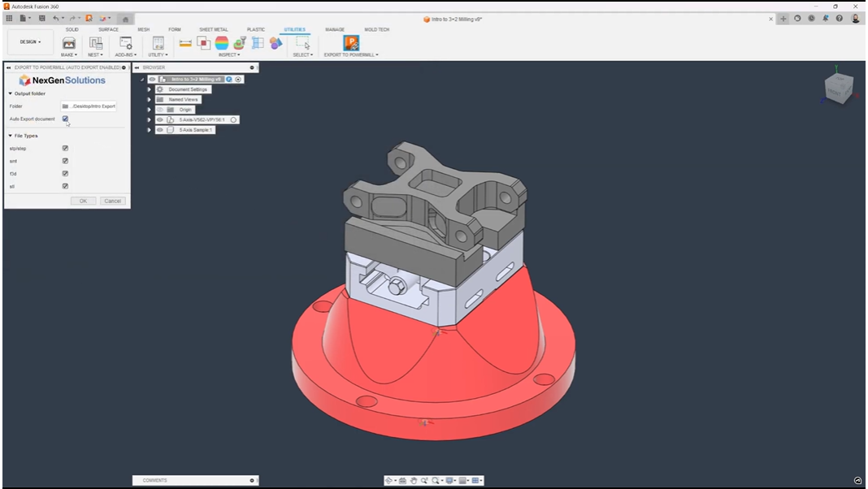Collapse the Output folder section
Viewport: 868px width, 489px height.
(10, 93)
